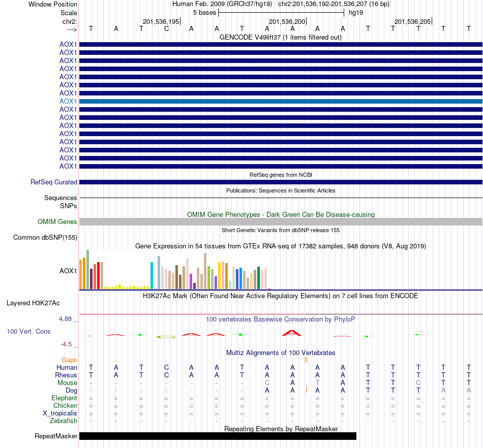Click the black RepeatMasker element bar

[218, 436]
